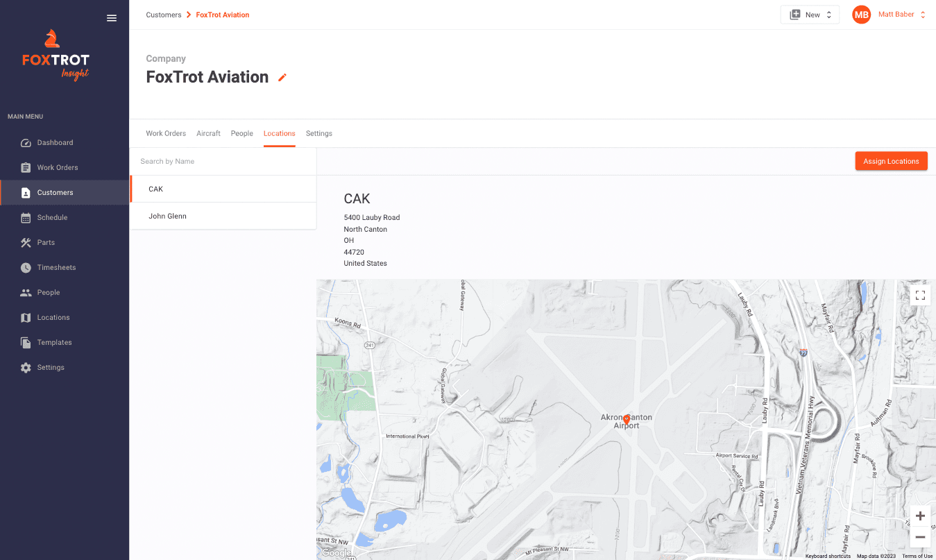Click the Schedule calendar icon

tap(26, 218)
